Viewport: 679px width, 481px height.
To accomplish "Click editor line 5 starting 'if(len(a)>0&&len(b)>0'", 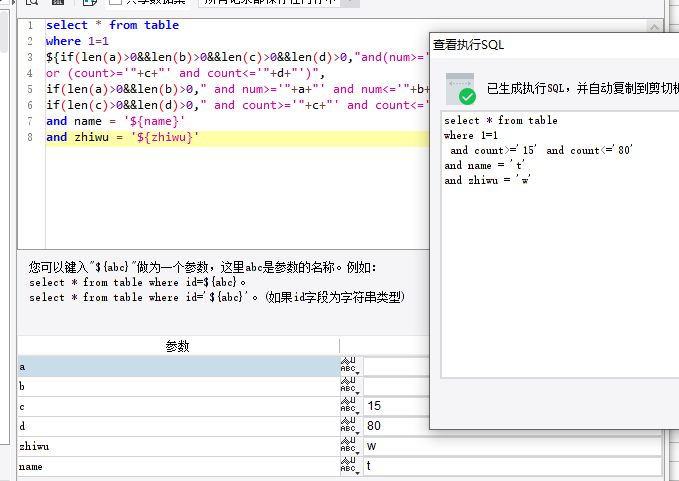I will click(237, 89).
